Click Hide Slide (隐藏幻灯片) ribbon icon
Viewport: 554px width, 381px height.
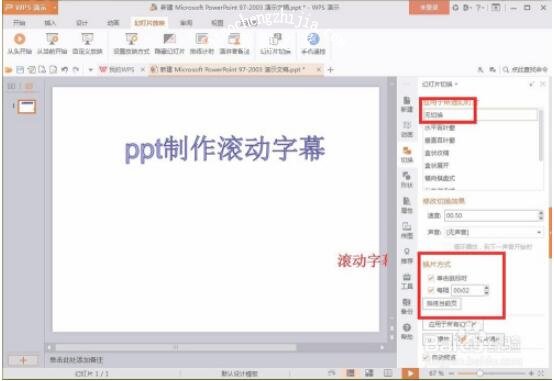click(x=170, y=43)
